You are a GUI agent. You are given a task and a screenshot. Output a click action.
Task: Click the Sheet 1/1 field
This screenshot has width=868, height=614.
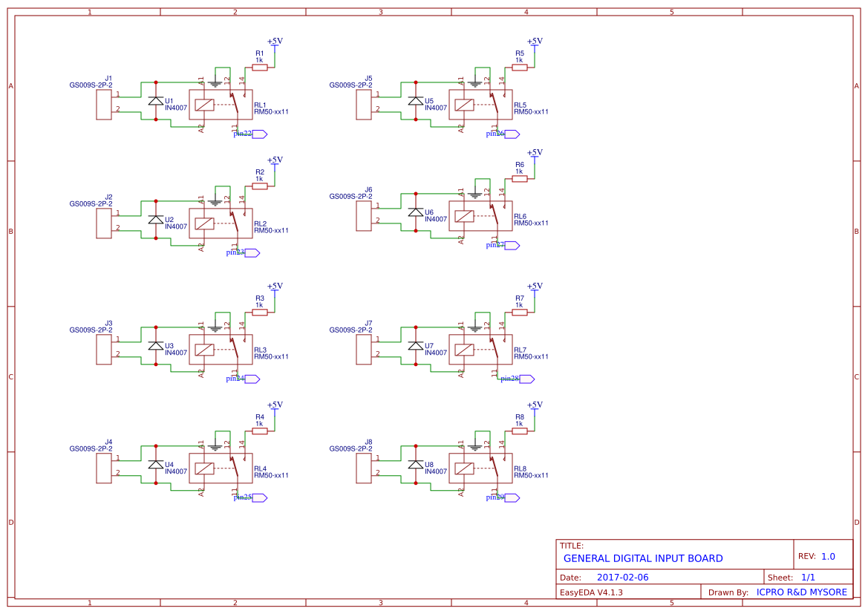791,576
